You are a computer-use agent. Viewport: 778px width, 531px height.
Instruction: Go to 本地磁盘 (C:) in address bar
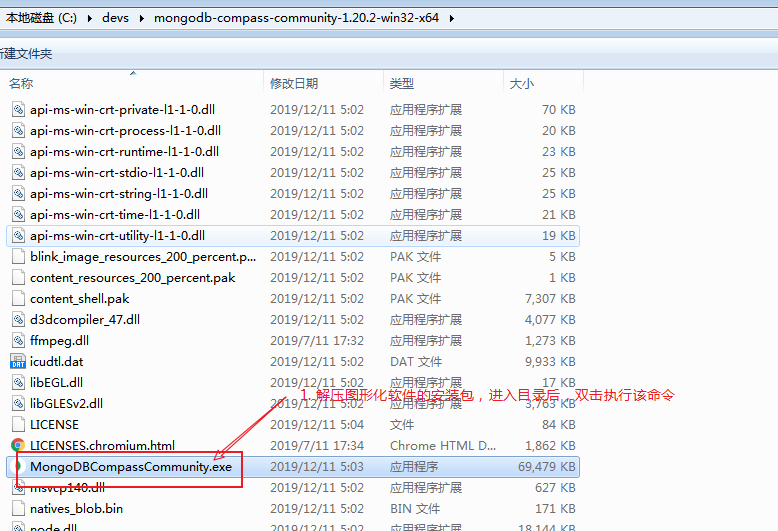pyautogui.click(x=41, y=18)
